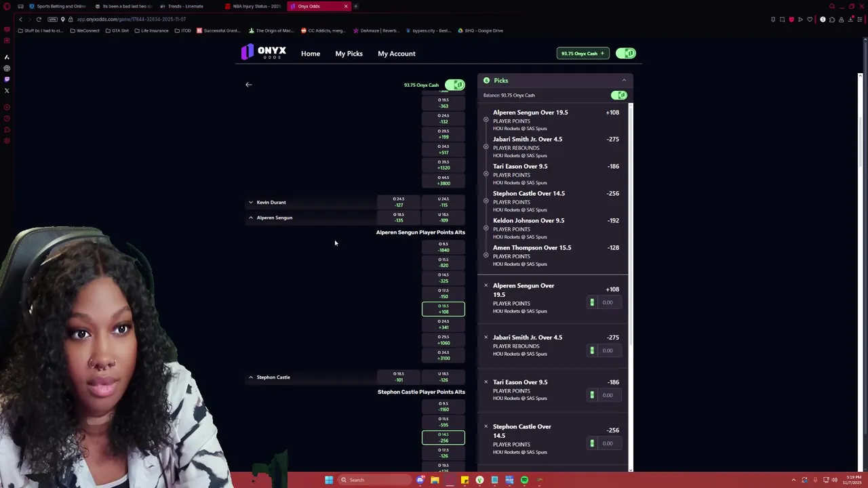The image size is (868, 488).
Task: Select Kevin Durant Over 24.5 -127
Action: (x=399, y=202)
